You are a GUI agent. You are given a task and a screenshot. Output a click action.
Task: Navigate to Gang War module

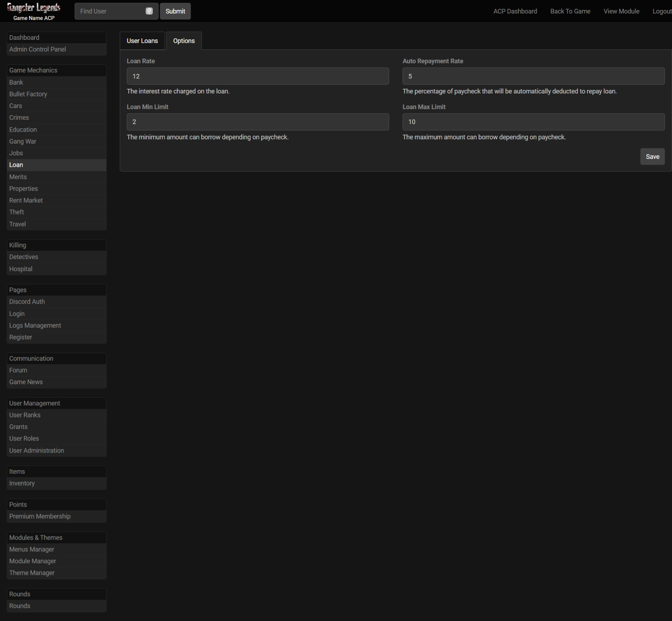[23, 141]
